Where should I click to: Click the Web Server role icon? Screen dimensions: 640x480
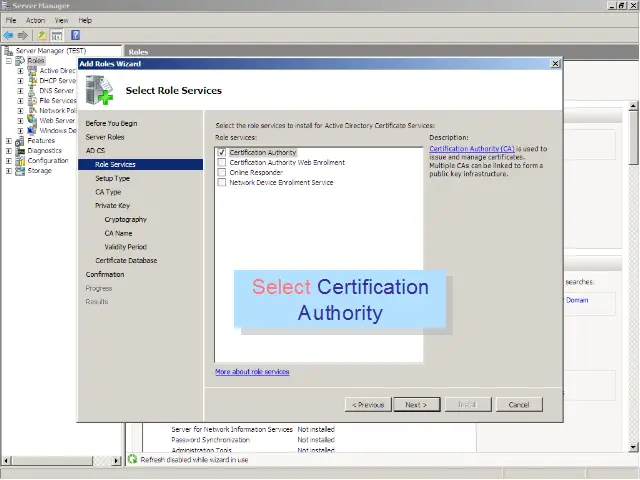point(32,120)
